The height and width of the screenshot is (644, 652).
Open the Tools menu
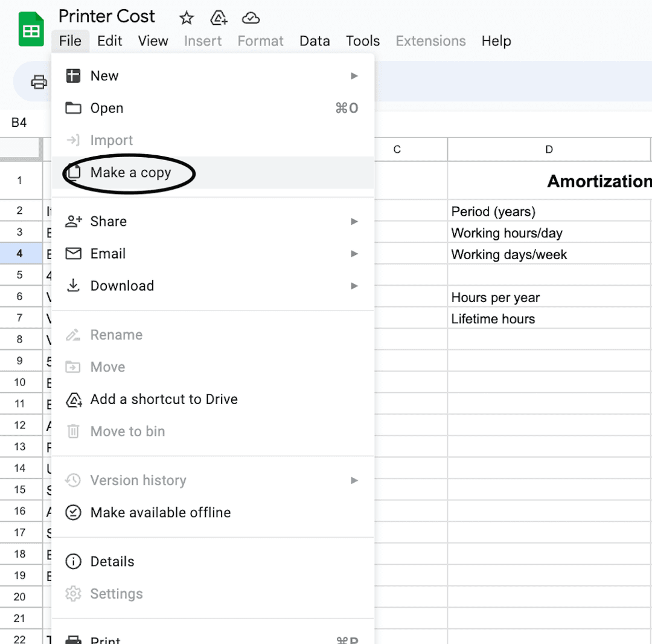coord(363,40)
